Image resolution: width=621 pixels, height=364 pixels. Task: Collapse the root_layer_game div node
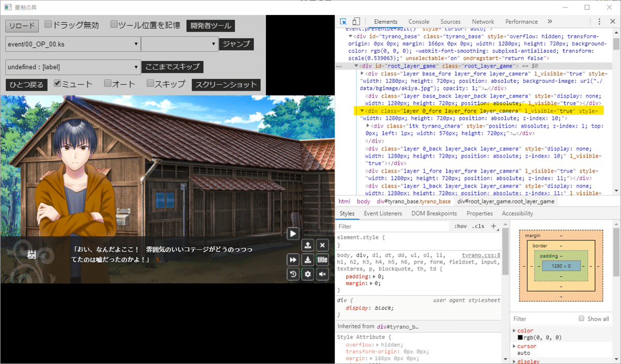357,67
